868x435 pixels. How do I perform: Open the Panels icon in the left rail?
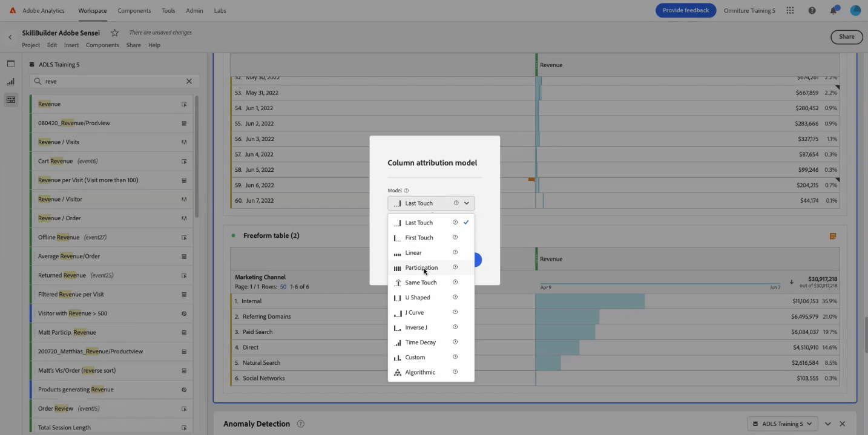click(x=10, y=62)
